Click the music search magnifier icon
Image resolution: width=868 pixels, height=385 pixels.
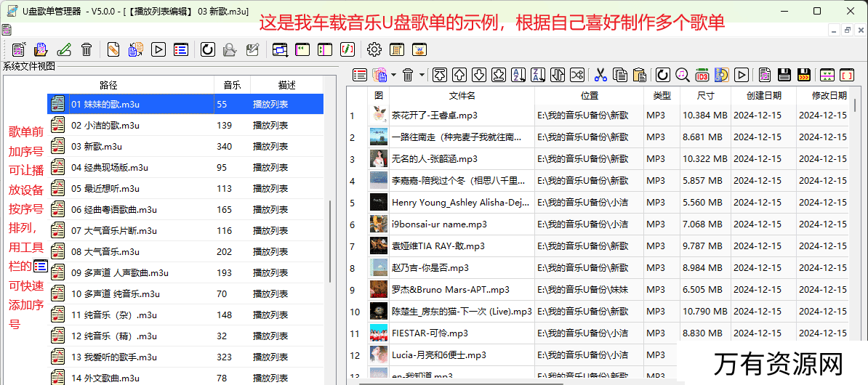click(x=682, y=74)
